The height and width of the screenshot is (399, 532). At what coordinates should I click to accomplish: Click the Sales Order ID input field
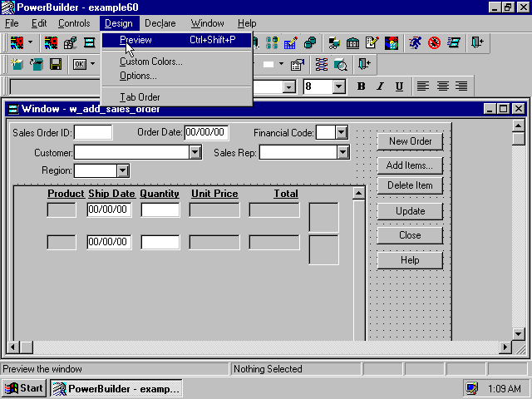(93, 132)
